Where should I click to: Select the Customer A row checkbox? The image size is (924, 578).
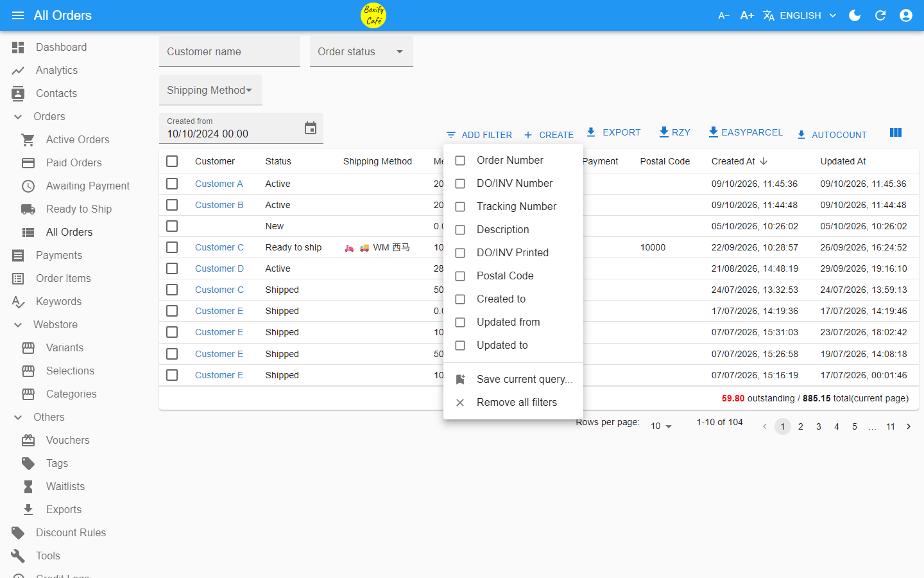coord(172,184)
